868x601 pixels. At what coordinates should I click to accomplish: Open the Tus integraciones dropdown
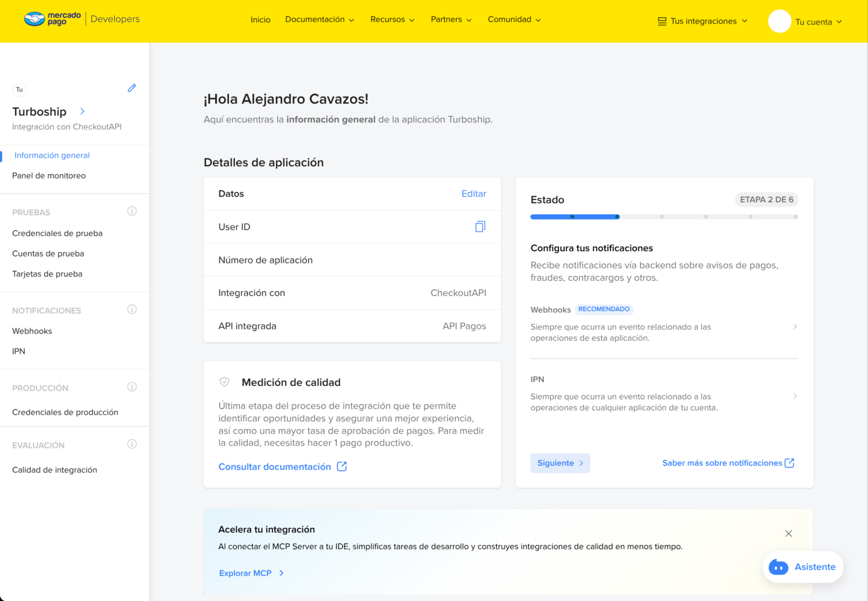702,21
